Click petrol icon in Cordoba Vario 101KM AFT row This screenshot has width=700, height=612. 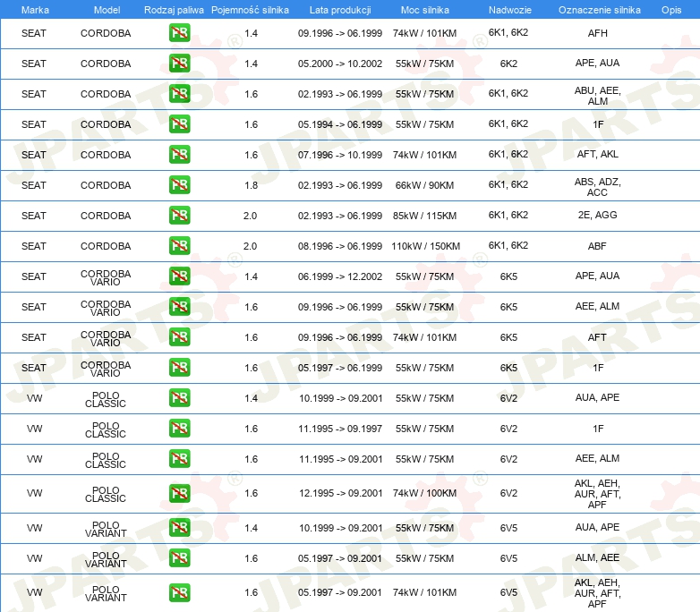click(x=179, y=336)
